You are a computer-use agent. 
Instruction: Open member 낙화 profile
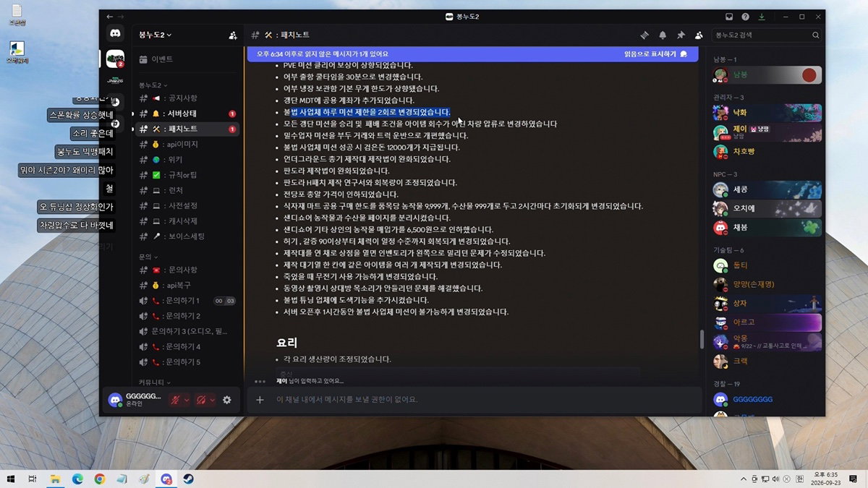tap(767, 113)
